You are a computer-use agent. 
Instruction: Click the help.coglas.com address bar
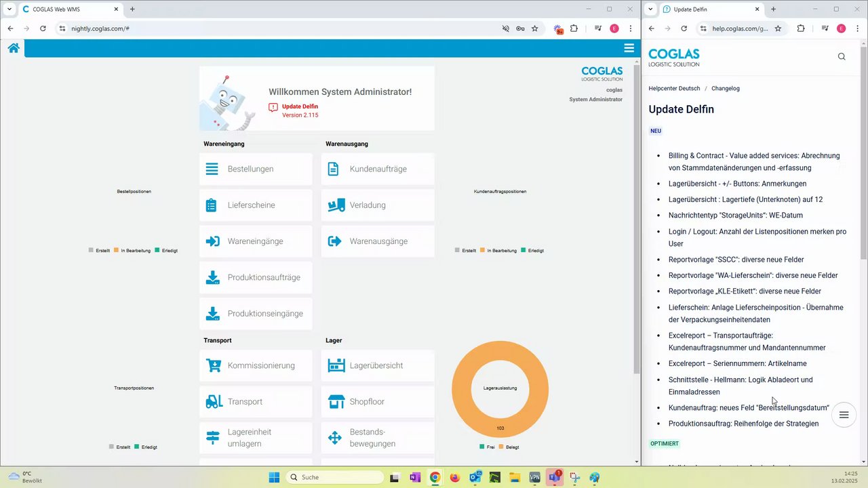coord(740,28)
